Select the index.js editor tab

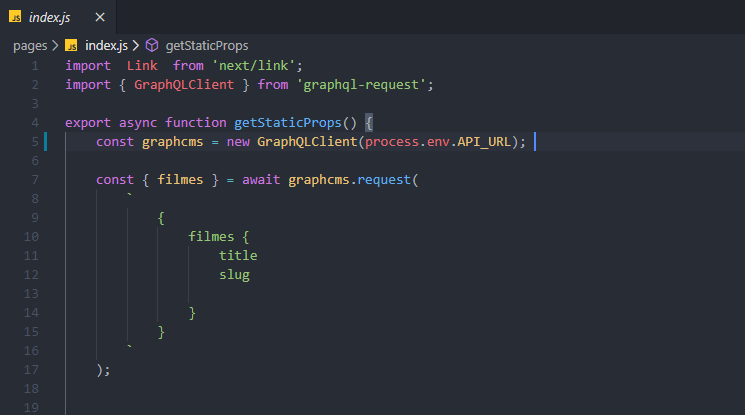[x=57, y=17]
